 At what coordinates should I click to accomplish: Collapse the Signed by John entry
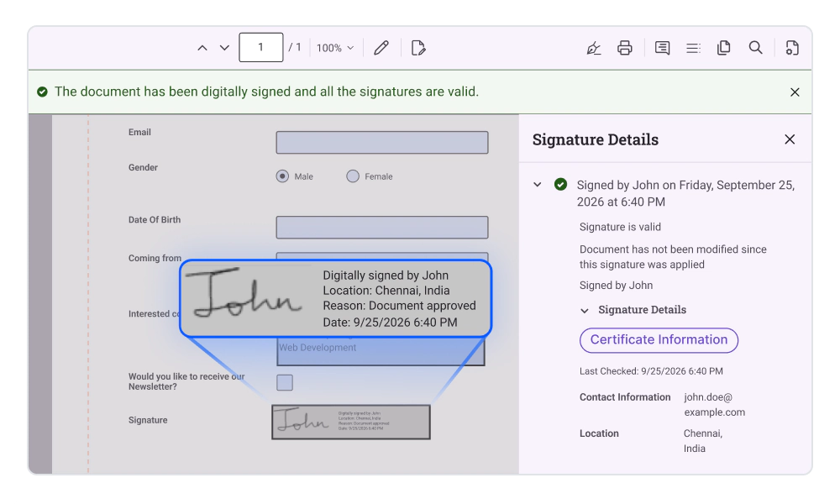pos(538,185)
